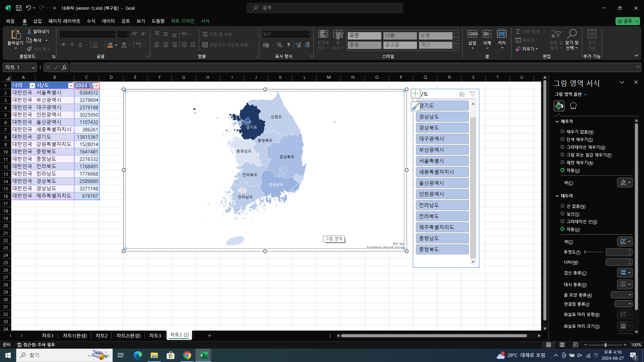
Task: Click the fill color bucket icon in font group
Action: click(x=110, y=45)
